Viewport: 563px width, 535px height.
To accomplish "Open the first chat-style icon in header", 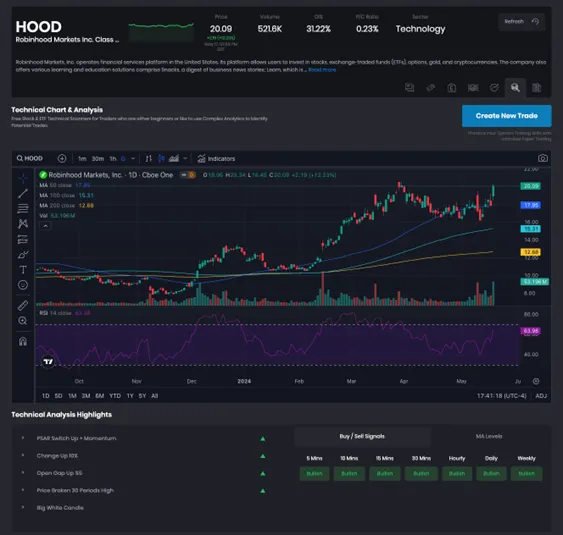I will pyautogui.click(x=409, y=88).
